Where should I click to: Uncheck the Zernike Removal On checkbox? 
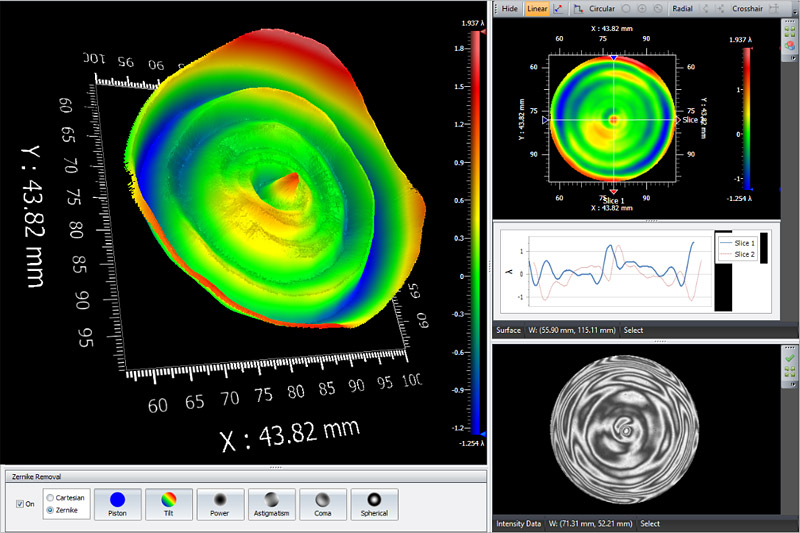pyautogui.click(x=20, y=503)
